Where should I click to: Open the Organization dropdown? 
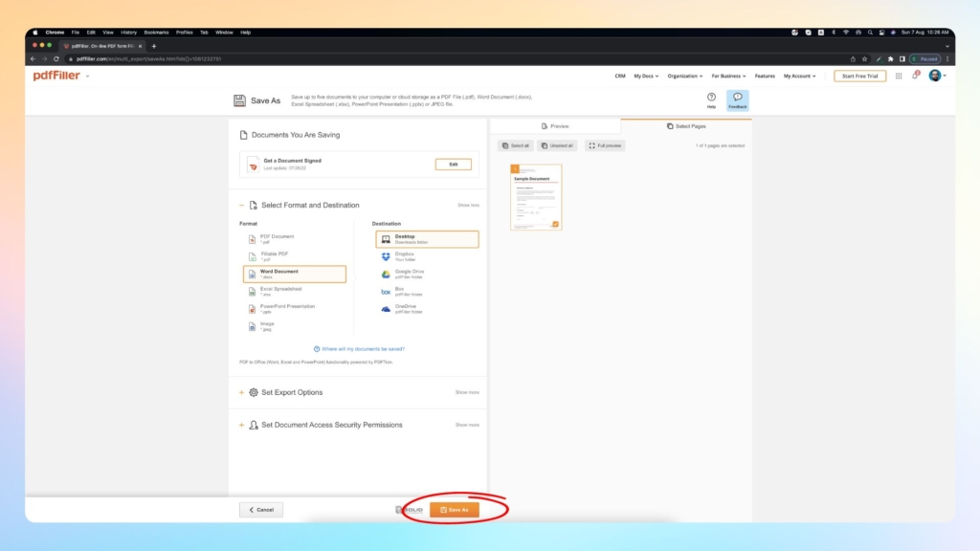[x=685, y=77]
